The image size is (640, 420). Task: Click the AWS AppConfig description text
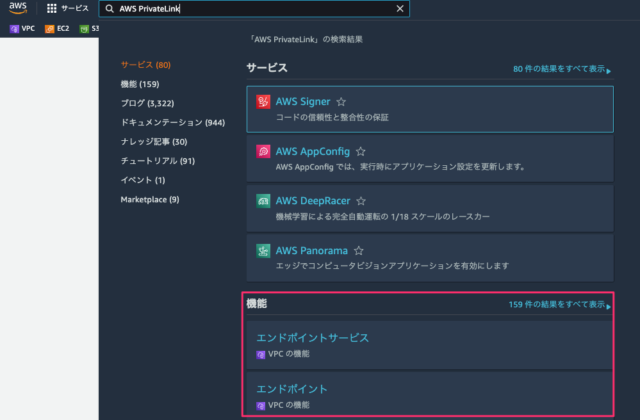400,167
